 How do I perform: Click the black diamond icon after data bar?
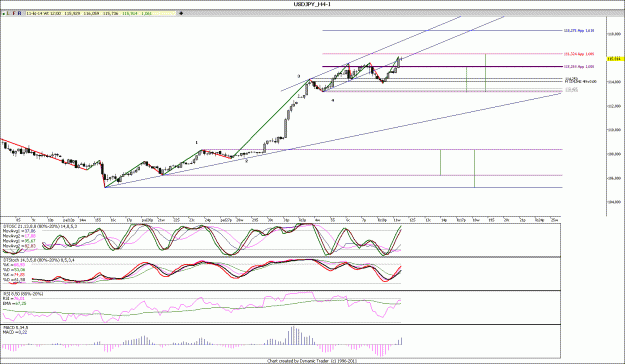point(181,13)
